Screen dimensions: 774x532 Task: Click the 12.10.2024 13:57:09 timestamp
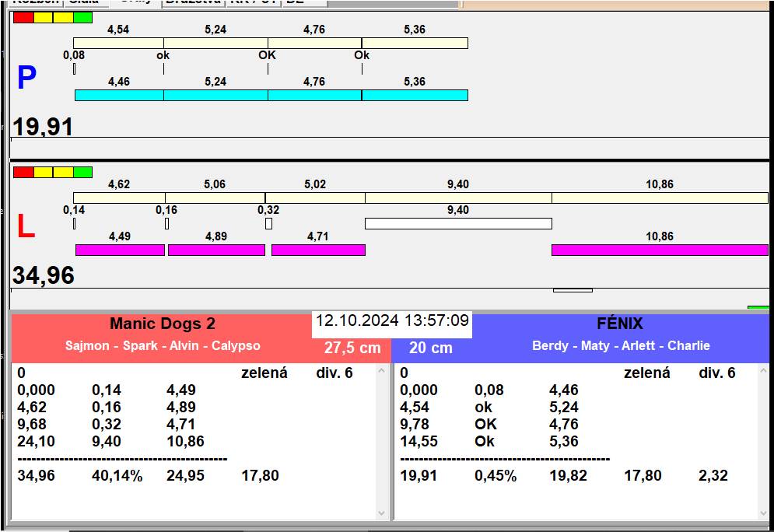click(x=392, y=320)
